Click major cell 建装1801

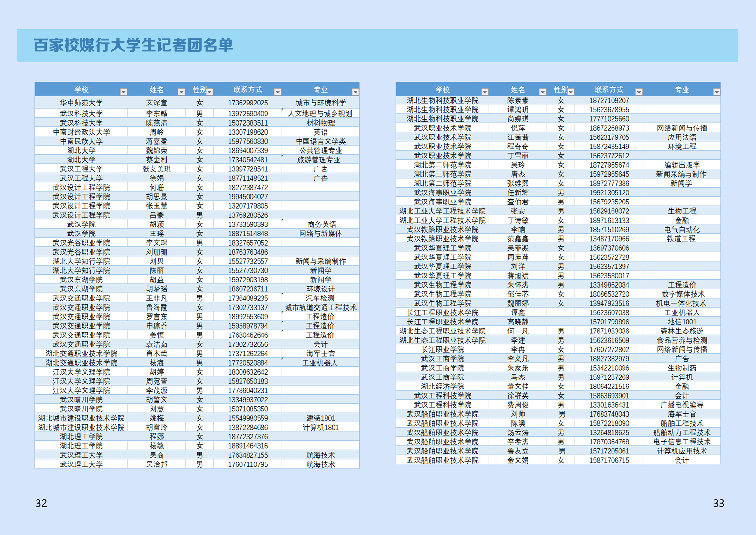tap(321, 418)
